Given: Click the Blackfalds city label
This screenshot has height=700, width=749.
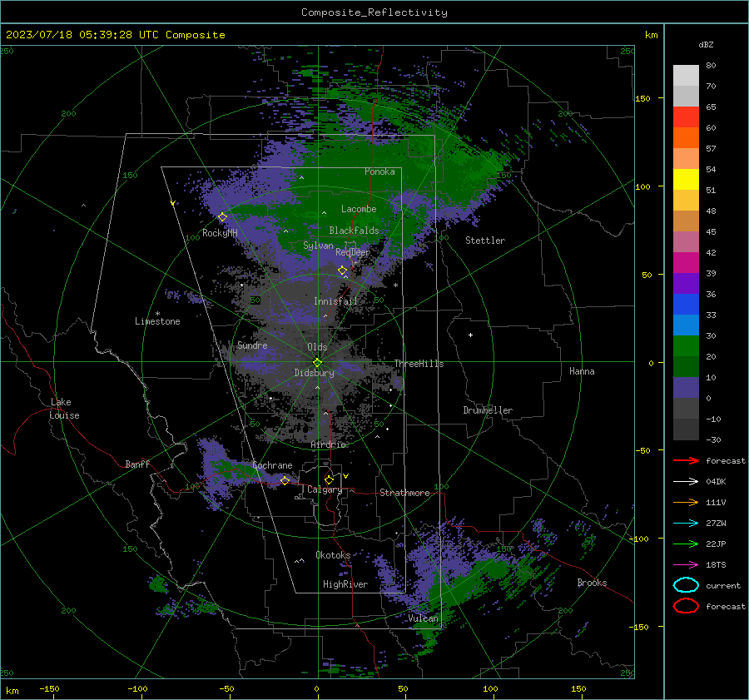Looking at the screenshot, I should pos(354,231).
